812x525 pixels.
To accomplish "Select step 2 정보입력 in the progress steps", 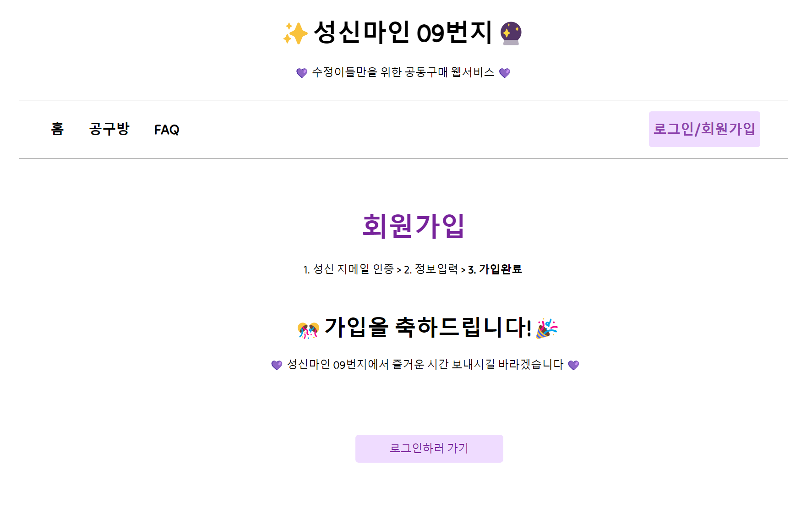I will (x=432, y=270).
